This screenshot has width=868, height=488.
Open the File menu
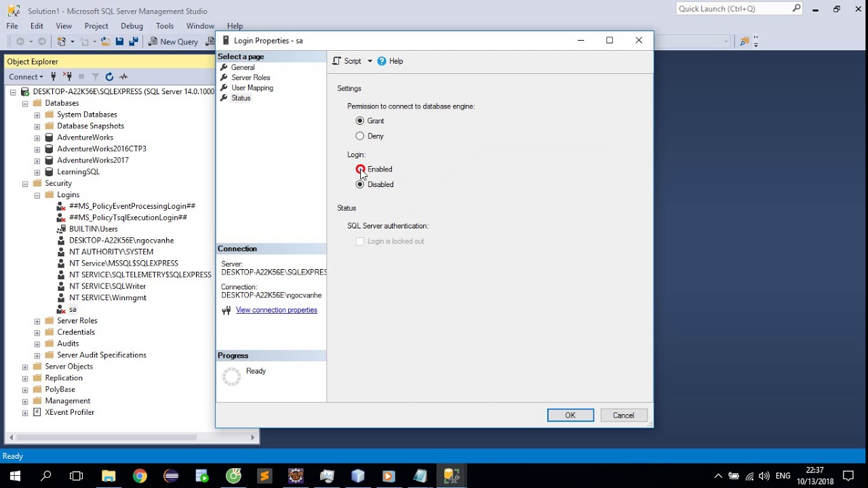(12, 26)
